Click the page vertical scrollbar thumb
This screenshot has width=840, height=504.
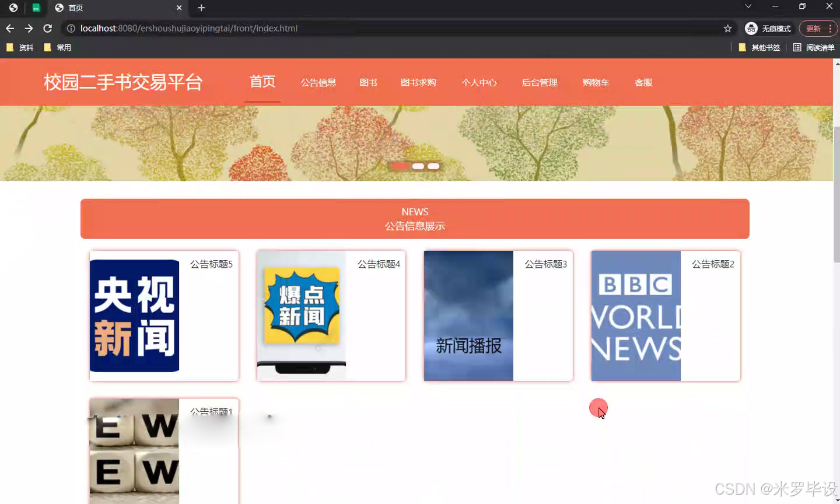click(x=836, y=194)
